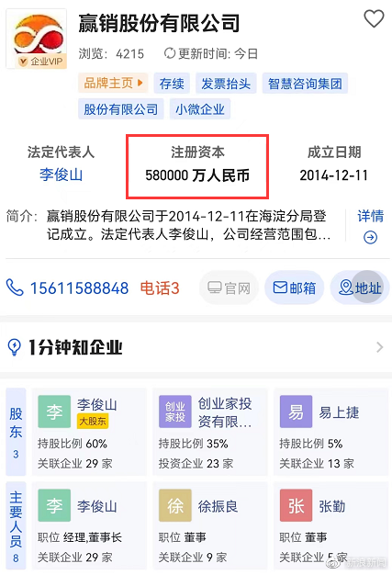Open 地址 location pin button
392x575 pixels.
[x=360, y=287]
